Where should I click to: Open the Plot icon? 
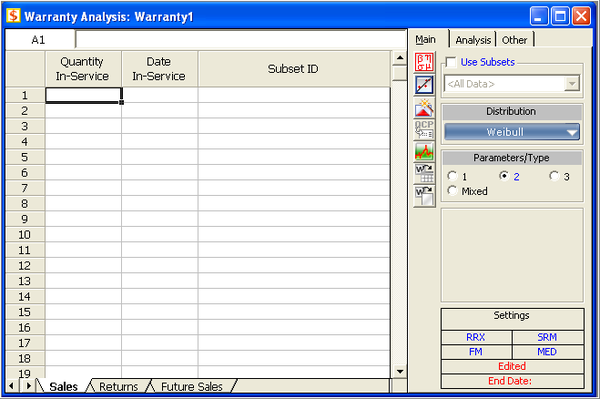point(424,85)
